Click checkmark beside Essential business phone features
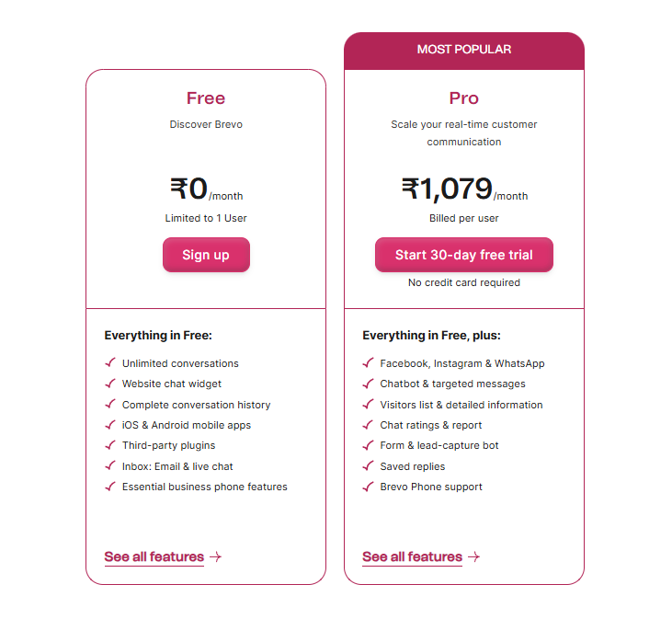 tap(110, 487)
